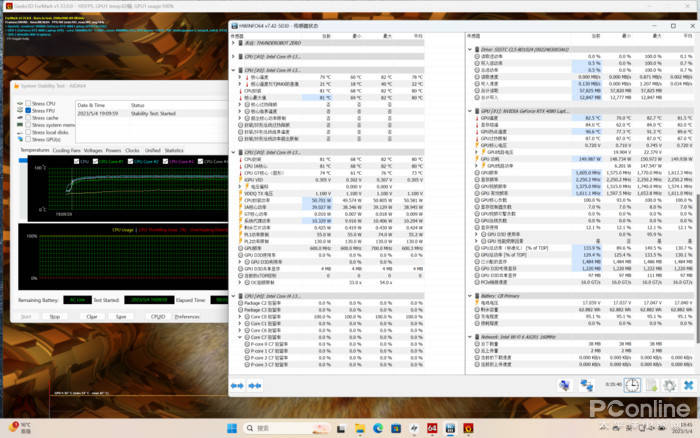Click the taskbar search box
Screen dimensions: 700x438
point(275,428)
